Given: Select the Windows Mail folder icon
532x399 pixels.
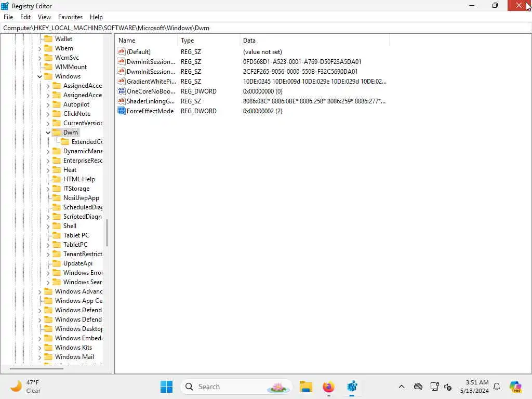Looking at the screenshot, I should [x=48, y=356].
